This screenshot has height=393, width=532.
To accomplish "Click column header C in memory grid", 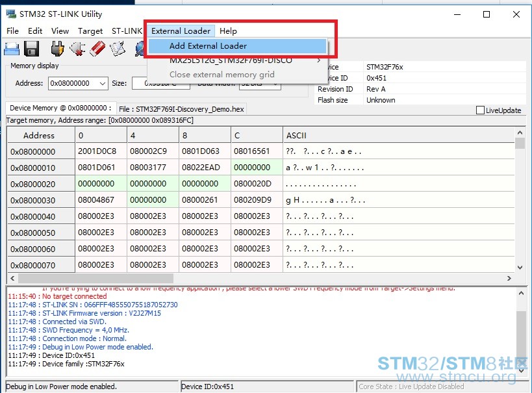I will [x=257, y=135].
